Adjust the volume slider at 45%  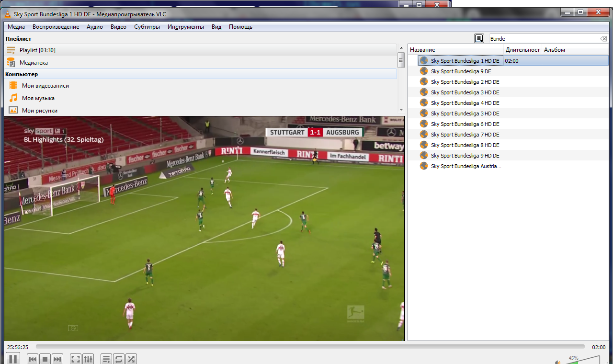click(582, 360)
